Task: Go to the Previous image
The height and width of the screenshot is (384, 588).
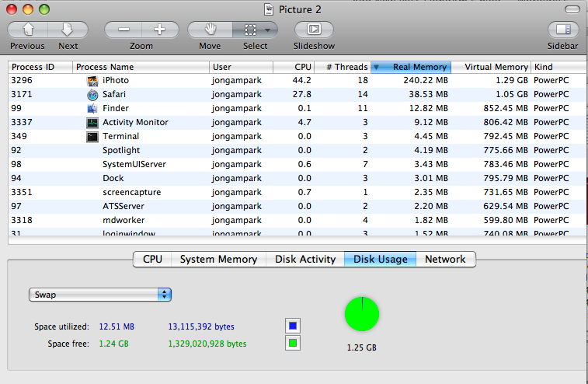Action: [27, 30]
